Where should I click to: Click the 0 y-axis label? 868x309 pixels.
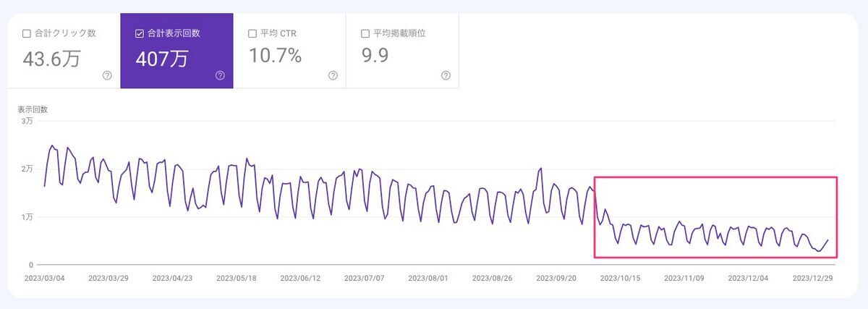pyautogui.click(x=31, y=265)
